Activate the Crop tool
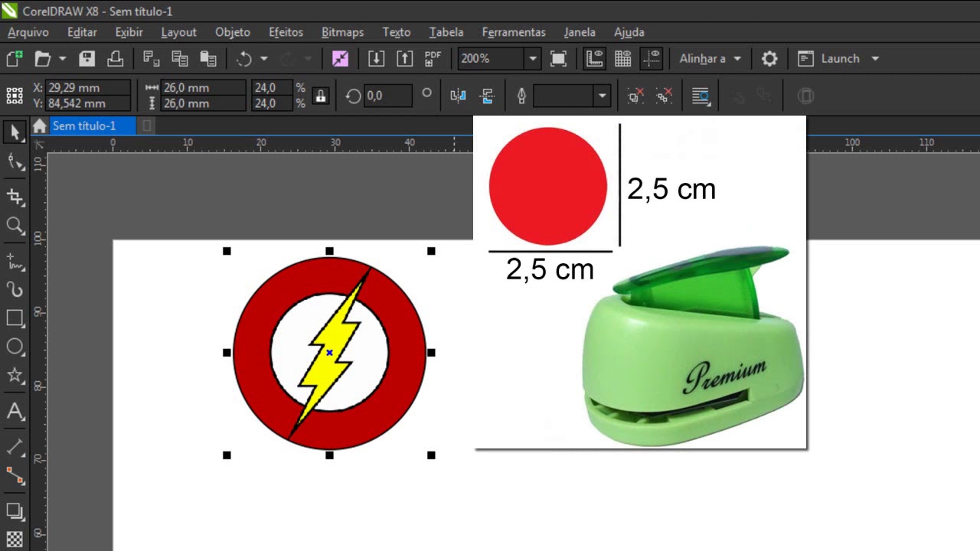 [15, 197]
